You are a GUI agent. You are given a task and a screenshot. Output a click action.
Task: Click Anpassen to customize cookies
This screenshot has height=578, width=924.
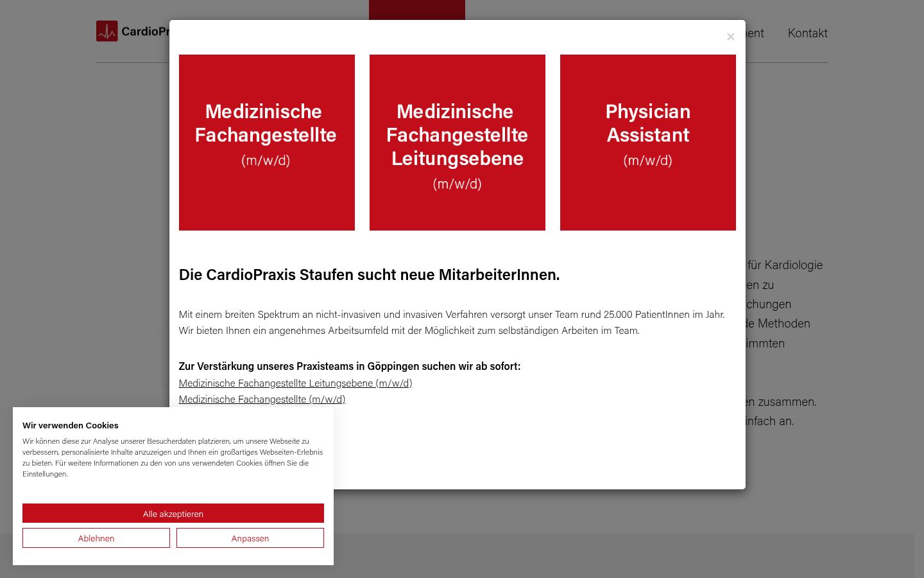(x=250, y=538)
